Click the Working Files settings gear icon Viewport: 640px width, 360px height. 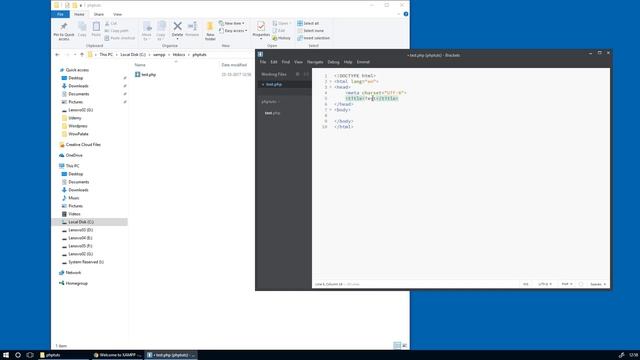click(x=298, y=74)
